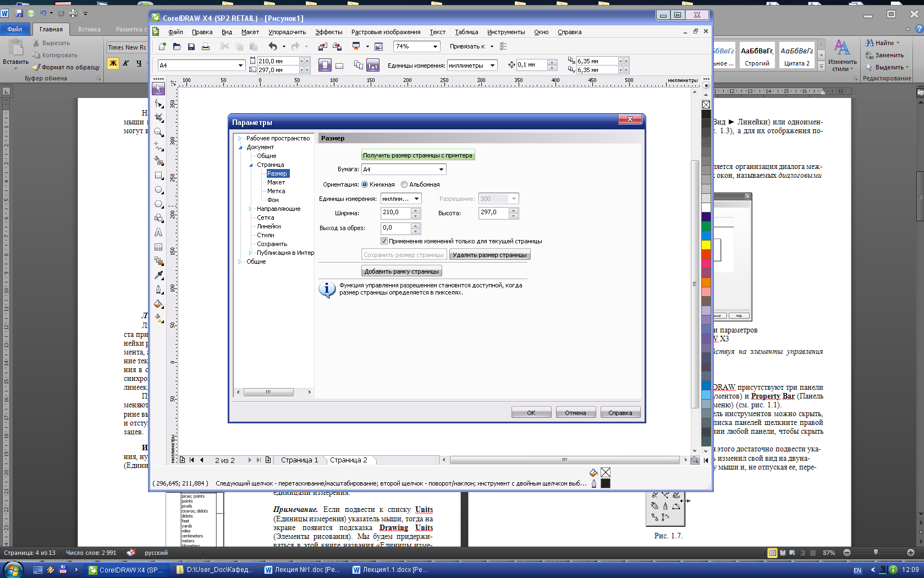Click 'Добавить рамку страницы' button
This screenshot has height=578, width=924.
pos(402,271)
